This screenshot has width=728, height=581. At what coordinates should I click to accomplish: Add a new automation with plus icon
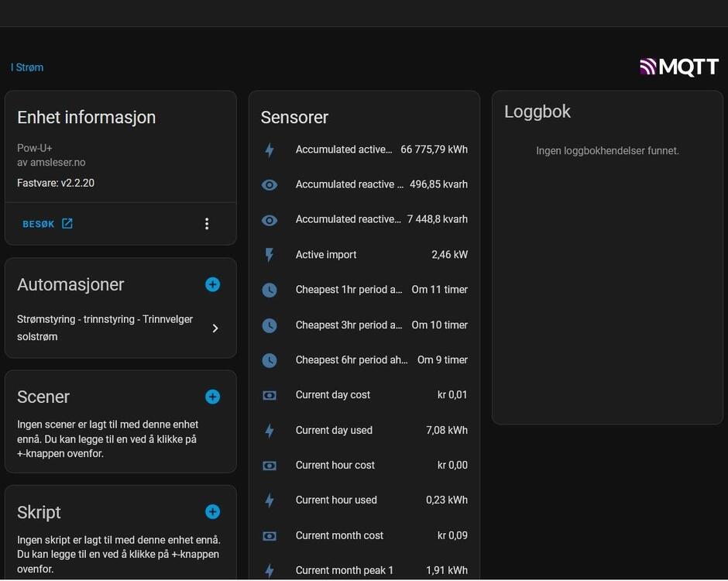[212, 285]
